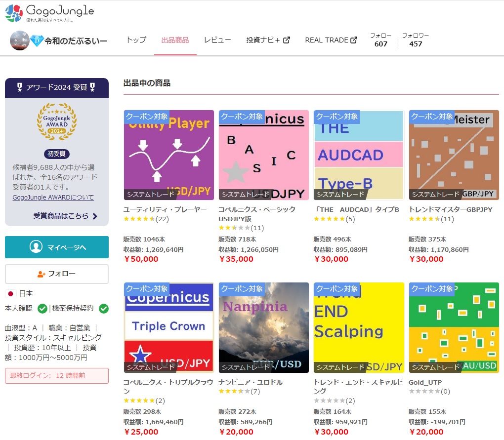Open the Trend END Scalping yellow thumbnail
Image resolution: width=504 pixels, height=440 pixels.
coord(359,327)
